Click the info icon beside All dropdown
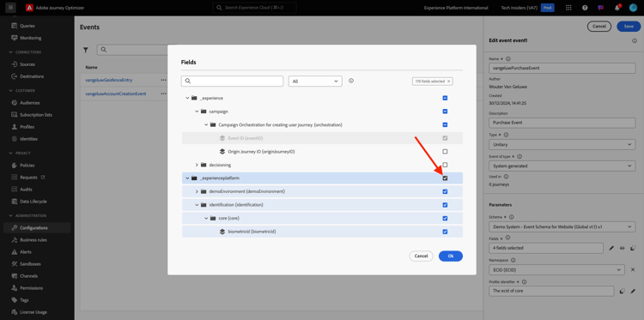The width and height of the screenshot is (644, 320). point(351,81)
